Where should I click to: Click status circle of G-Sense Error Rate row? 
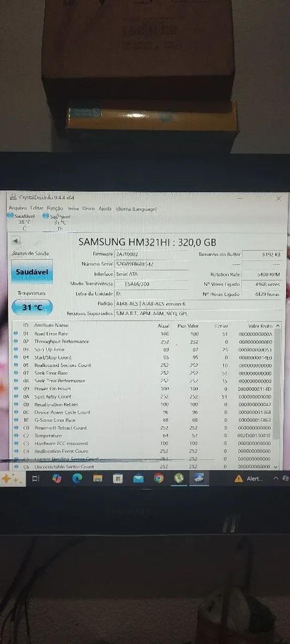pyautogui.click(x=15, y=420)
